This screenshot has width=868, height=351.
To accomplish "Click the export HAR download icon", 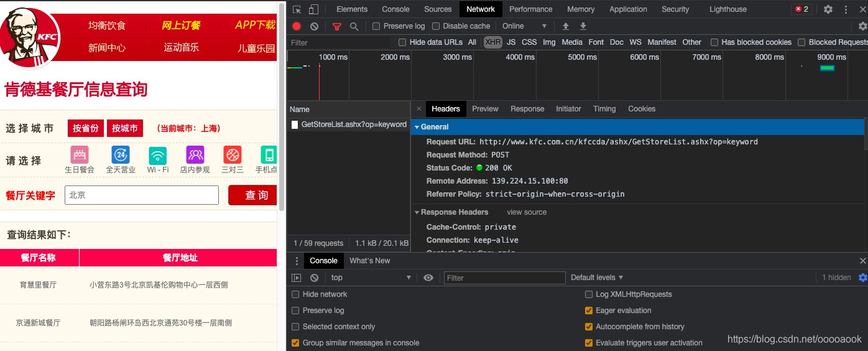I will pos(583,26).
